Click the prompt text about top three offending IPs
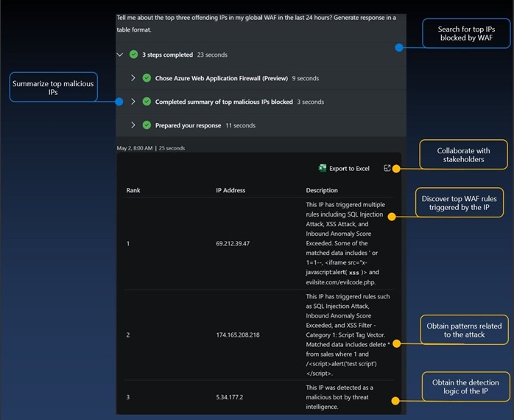The width and height of the screenshot is (514, 420). [256, 24]
